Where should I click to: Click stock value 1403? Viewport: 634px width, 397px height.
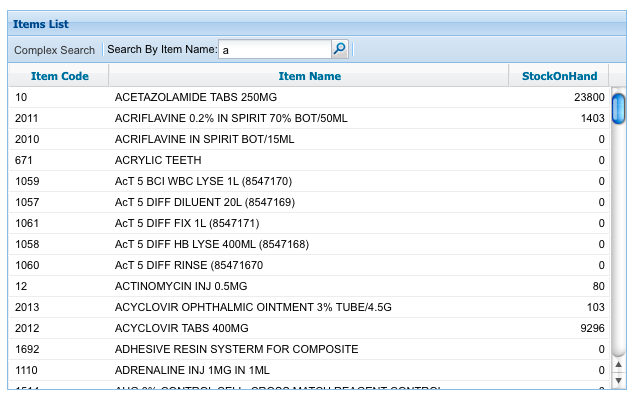pyautogui.click(x=592, y=118)
